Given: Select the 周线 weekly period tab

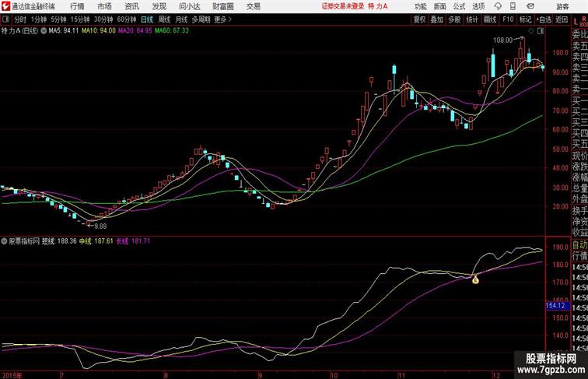Looking at the screenshot, I should click(164, 19).
